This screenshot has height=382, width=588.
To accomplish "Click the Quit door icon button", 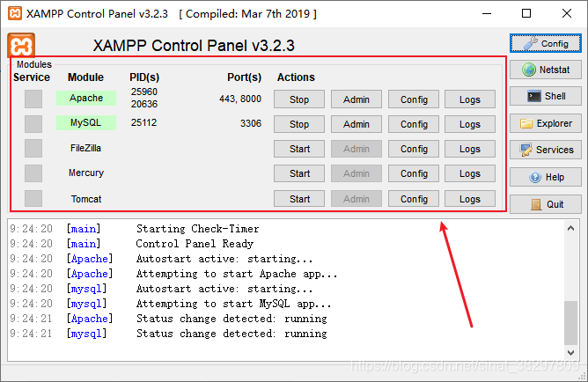I will click(545, 204).
